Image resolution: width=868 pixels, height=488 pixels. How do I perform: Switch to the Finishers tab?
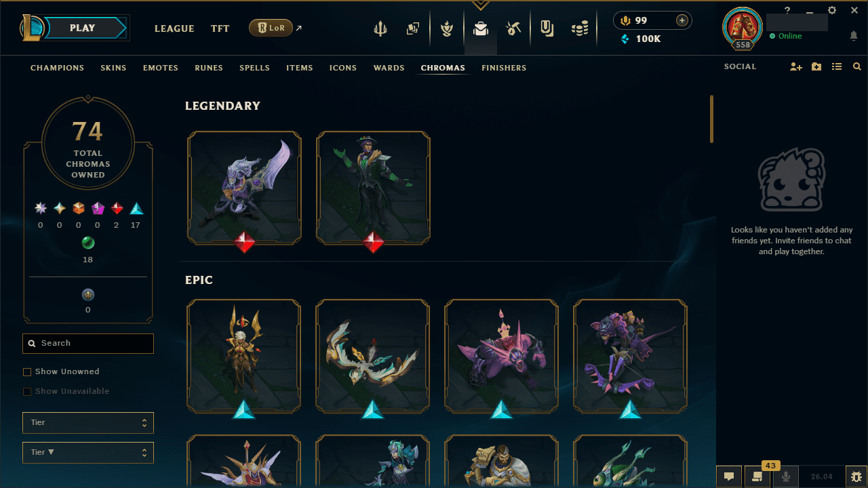tap(504, 68)
